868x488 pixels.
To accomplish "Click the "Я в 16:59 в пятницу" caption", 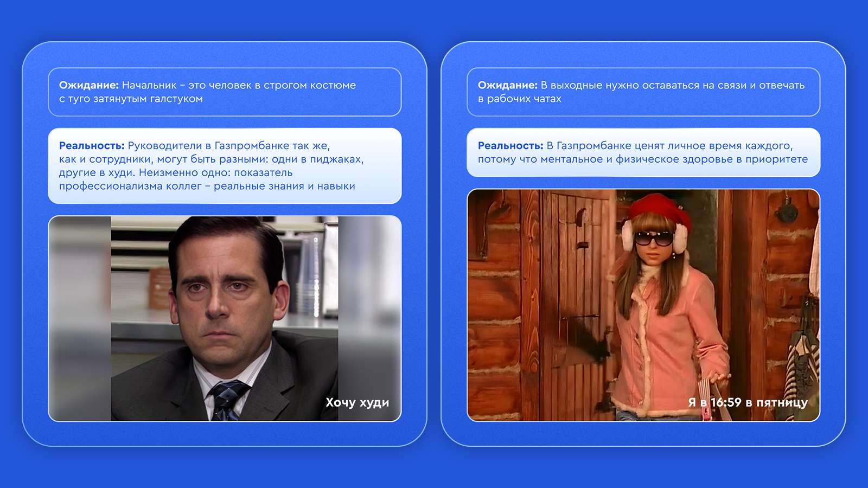I will click(748, 402).
